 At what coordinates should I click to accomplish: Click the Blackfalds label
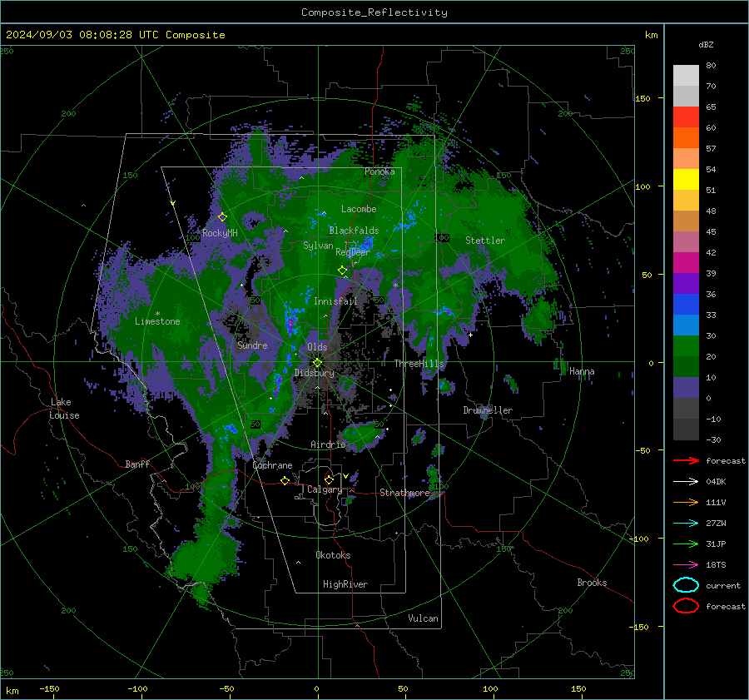coord(354,231)
